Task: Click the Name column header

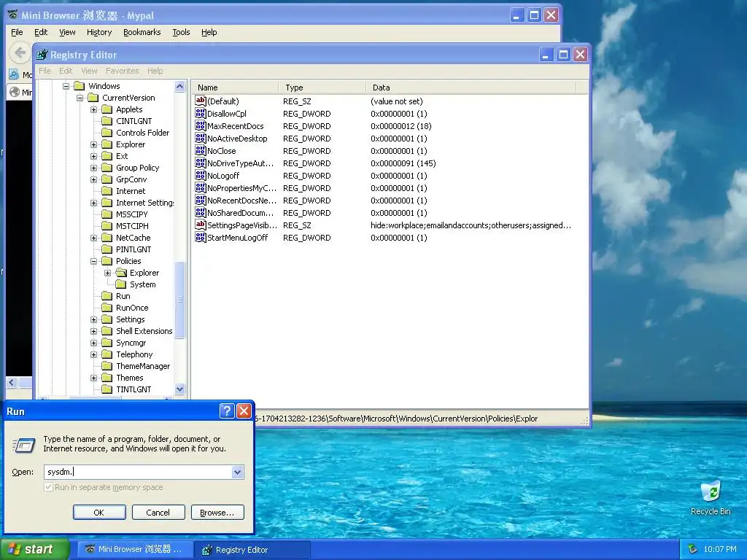Action: 236,87
